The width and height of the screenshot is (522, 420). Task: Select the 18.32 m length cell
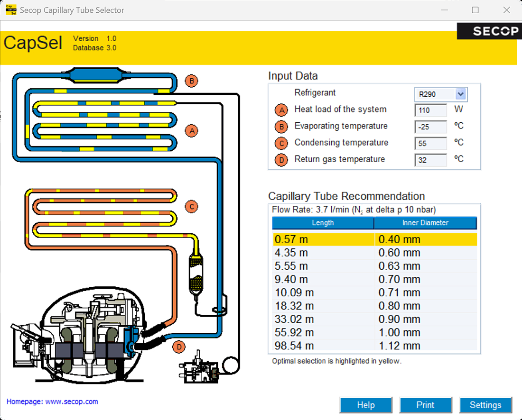point(324,306)
